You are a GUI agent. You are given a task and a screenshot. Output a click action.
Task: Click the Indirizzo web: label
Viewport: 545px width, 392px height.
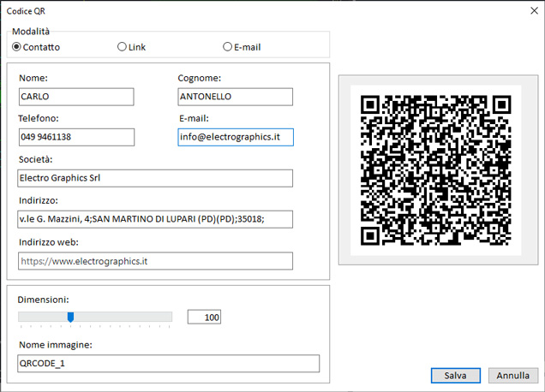[49, 242]
